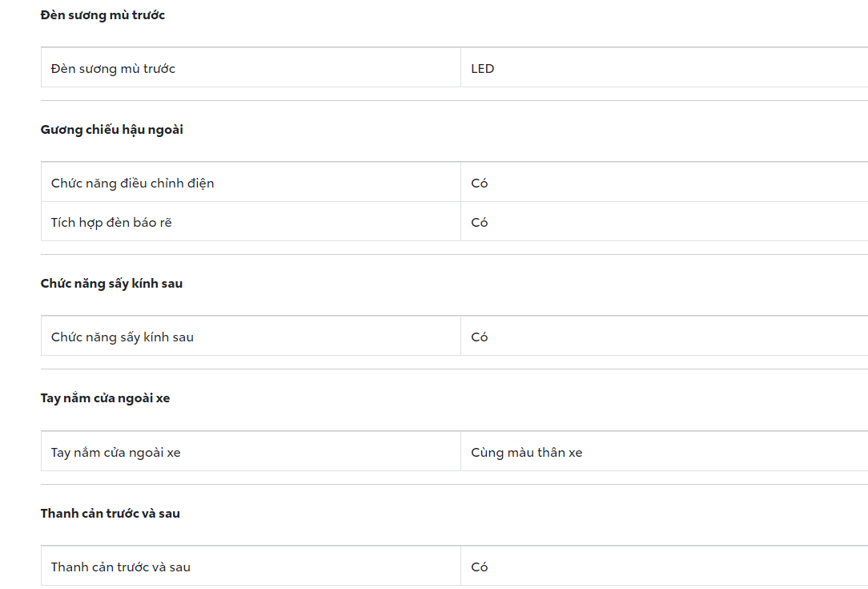
Task: Click "Có" value in the sấy kính sau row
Action: click(x=480, y=337)
